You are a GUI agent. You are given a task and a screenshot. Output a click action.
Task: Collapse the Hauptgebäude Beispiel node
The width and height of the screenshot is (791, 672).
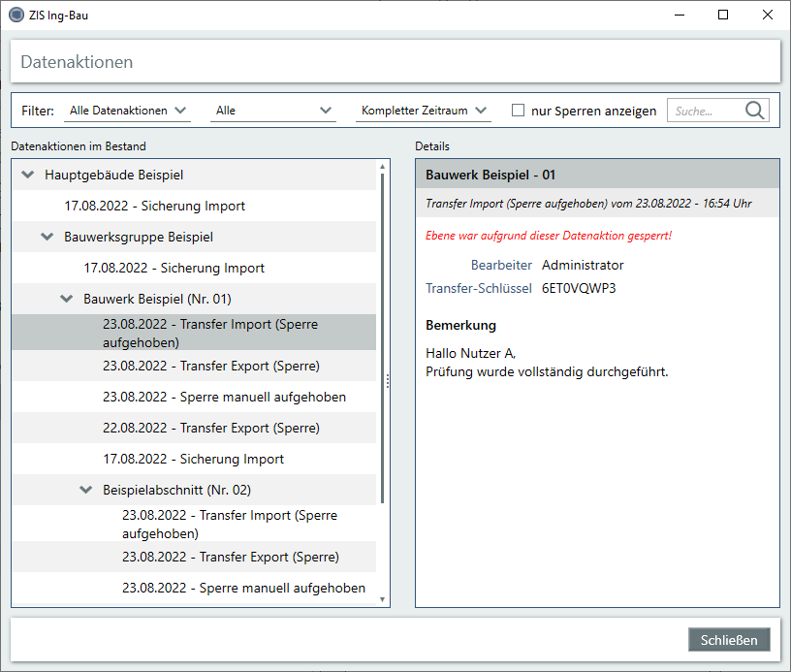point(27,176)
